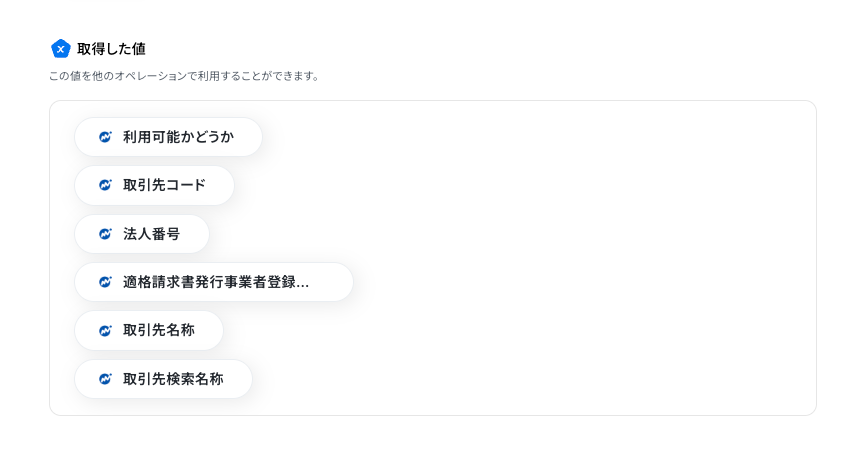Click the icon in the 取引先コード chip
858x451 pixels.
point(105,185)
